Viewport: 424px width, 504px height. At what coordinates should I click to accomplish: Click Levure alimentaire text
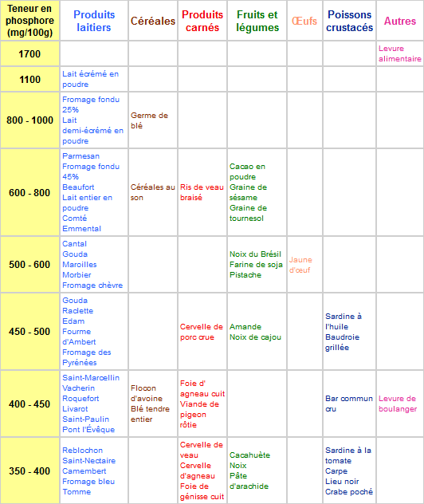[x=400, y=53]
